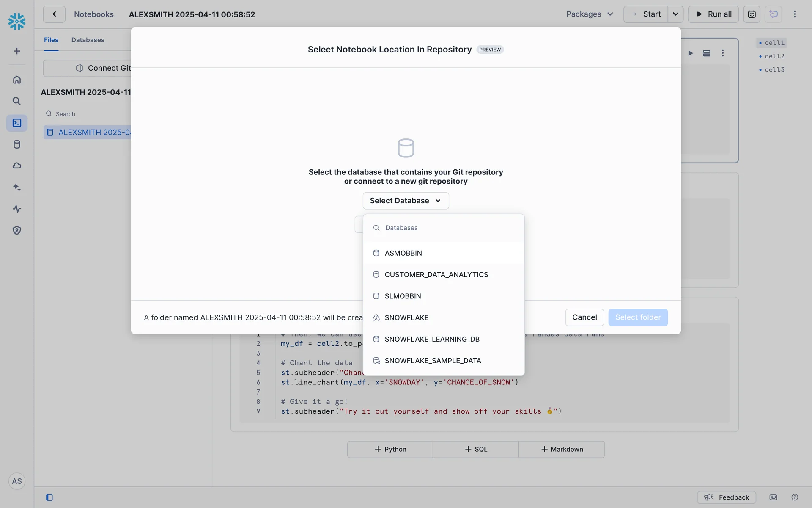Open the Admin shield sidebar icon
812x508 pixels.
point(17,230)
